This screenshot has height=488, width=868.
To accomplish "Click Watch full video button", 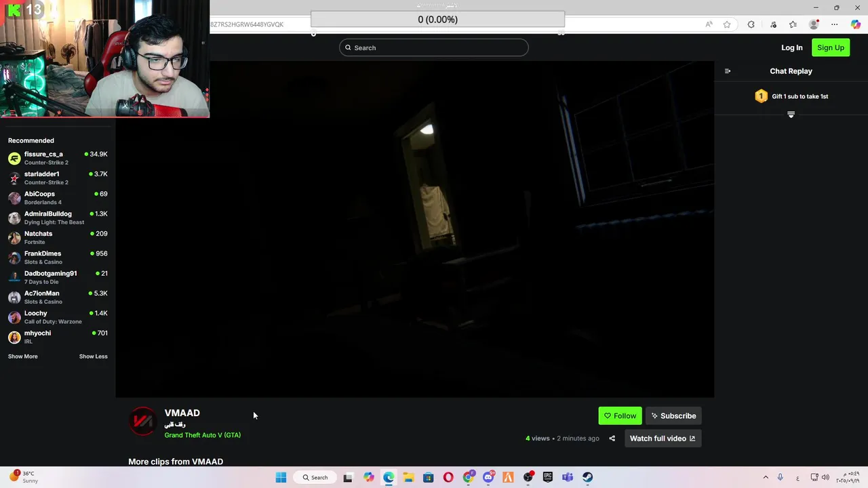I will [663, 439].
